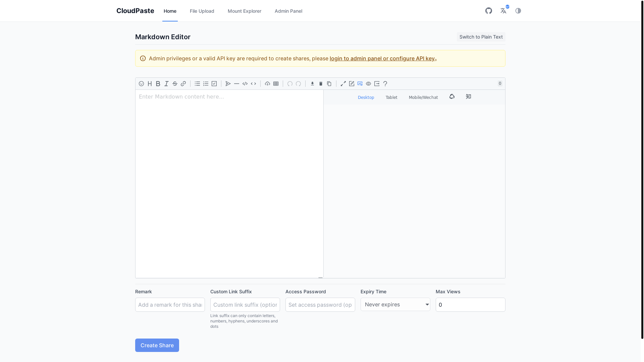Focus the Custom Link Suffix field
Viewport: 644px width, 362px height.
click(x=245, y=305)
